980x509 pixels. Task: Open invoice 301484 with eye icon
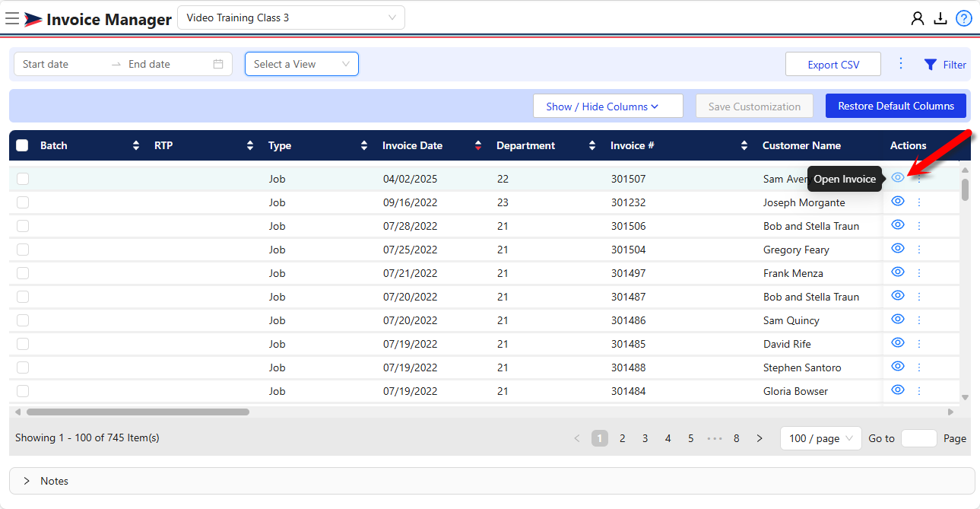(898, 390)
